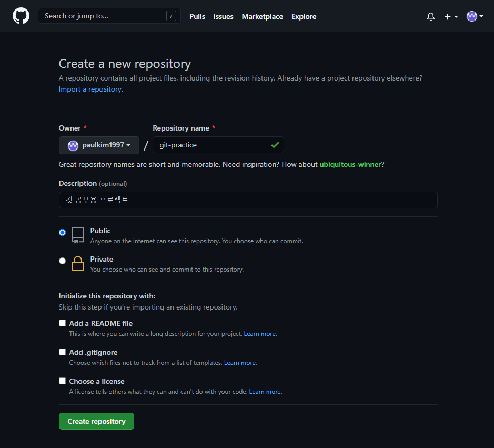Use the ubiquitous-winner name suggestion
494x448 pixels.
(x=350, y=164)
